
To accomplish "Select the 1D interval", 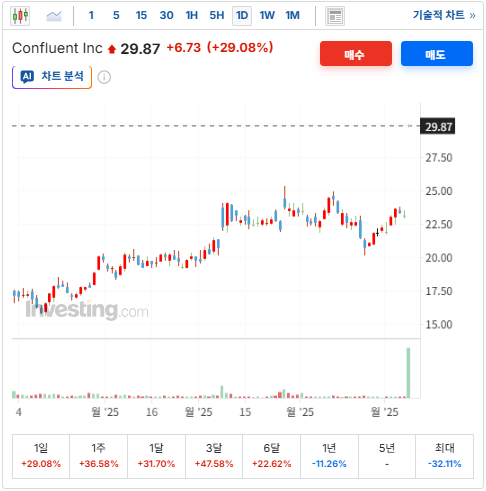I will point(242,16).
